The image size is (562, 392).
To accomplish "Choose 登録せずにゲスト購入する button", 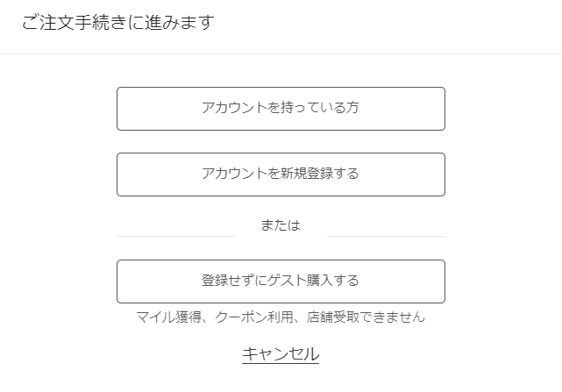I will (x=281, y=281).
